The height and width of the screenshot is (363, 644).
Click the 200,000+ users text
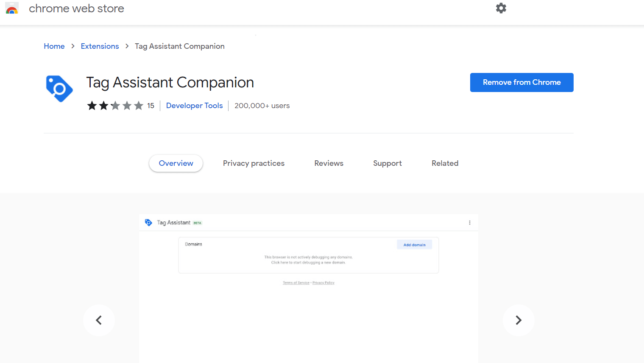click(x=262, y=106)
